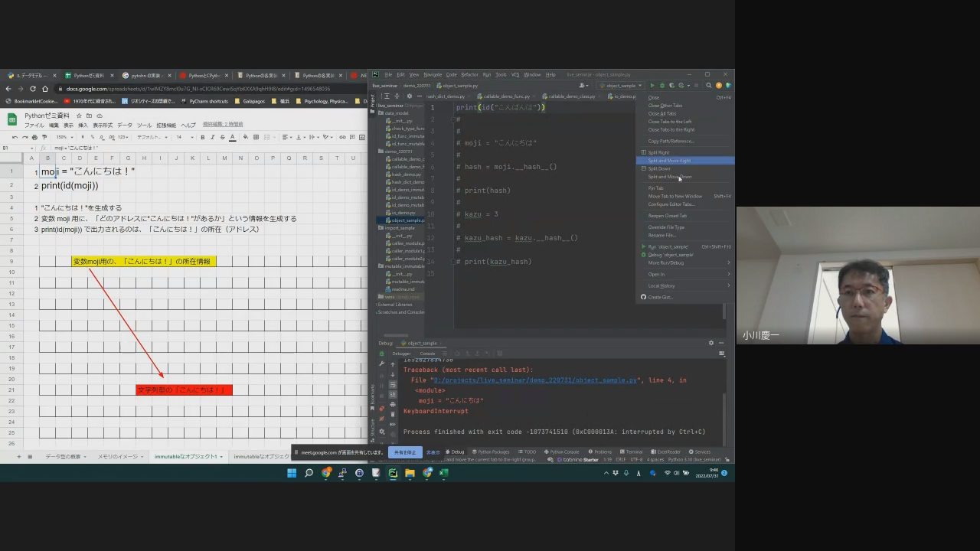Viewport: 980px width, 551px height.
Task: Click the Run button in PyCharm toolbar
Action: [652, 86]
